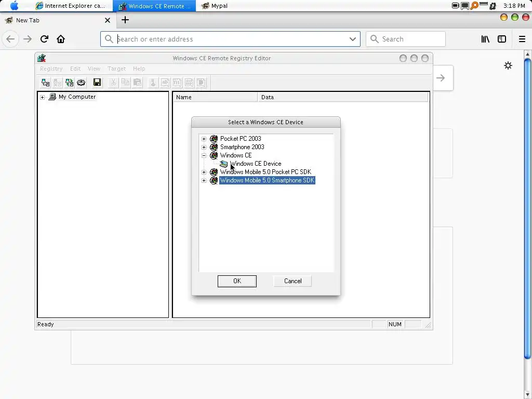Click the key-shaped new key icon
The image size is (532, 399).
(x=153, y=83)
